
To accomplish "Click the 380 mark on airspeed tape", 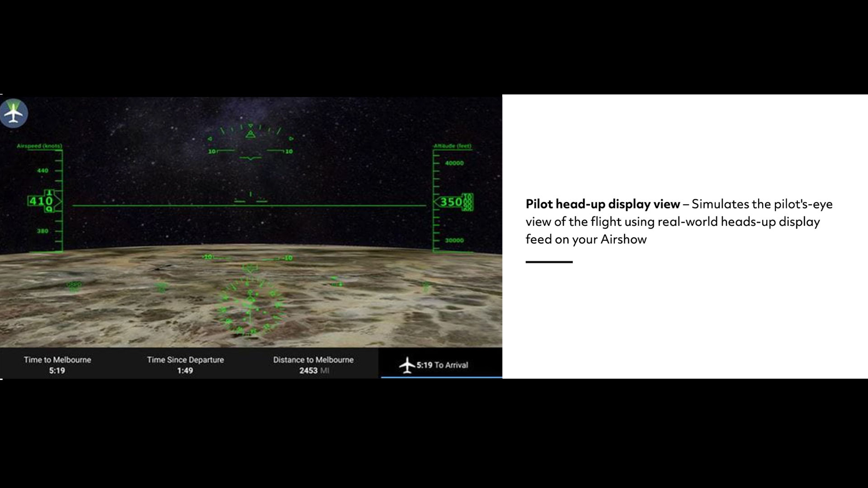I will click(42, 231).
